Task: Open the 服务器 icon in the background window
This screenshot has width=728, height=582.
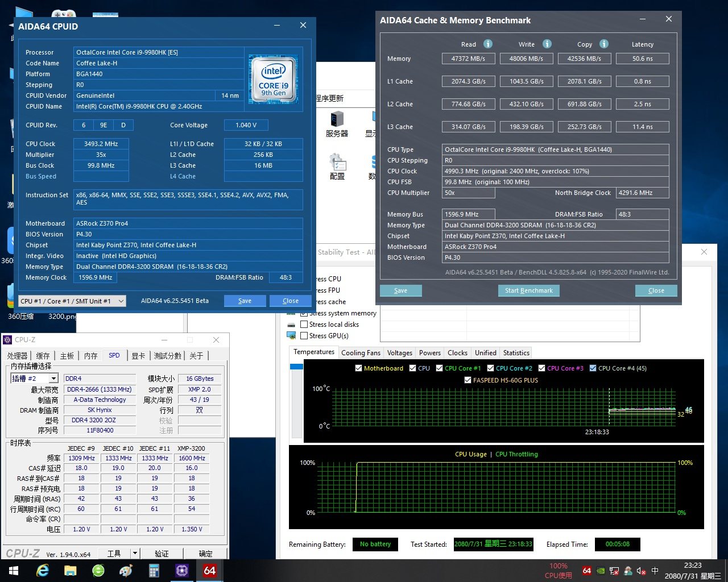Action: [x=337, y=124]
